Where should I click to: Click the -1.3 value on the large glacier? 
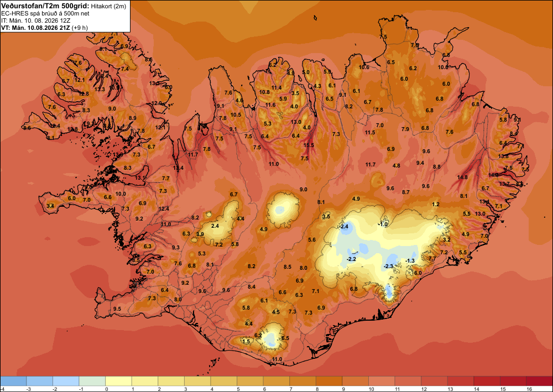coord(410,260)
